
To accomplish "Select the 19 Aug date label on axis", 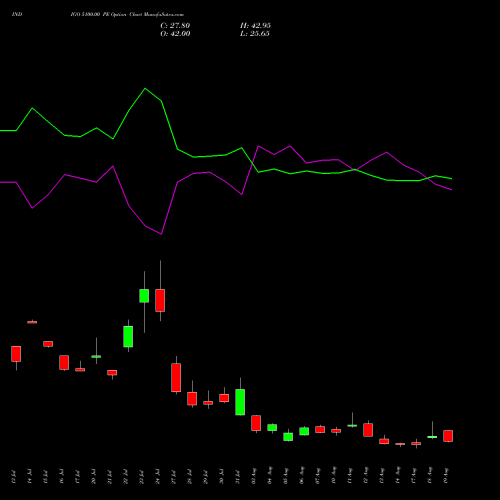I will (x=446, y=476).
